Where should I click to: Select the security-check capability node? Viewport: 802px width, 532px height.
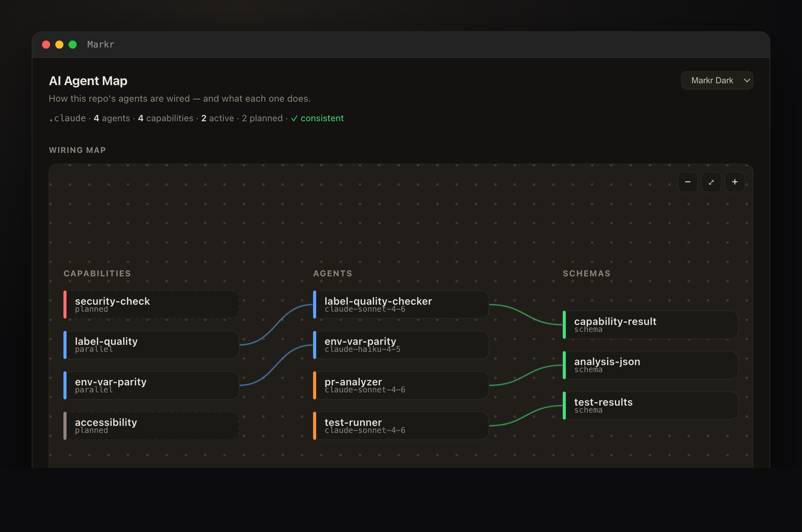pos(151,305)
